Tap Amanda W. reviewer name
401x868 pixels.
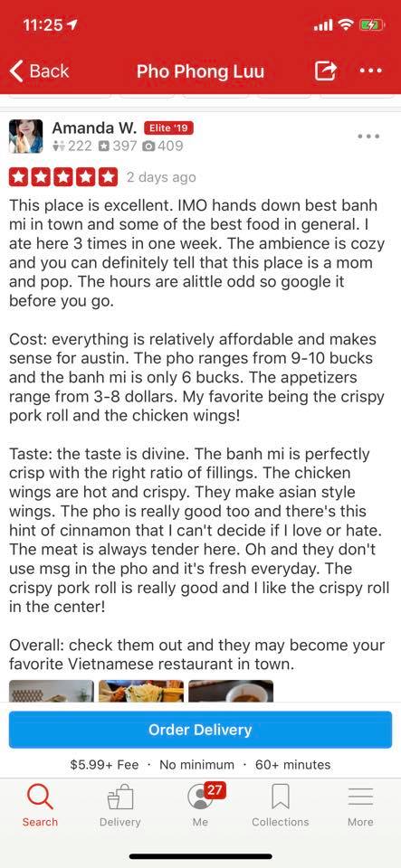point(94,128)
